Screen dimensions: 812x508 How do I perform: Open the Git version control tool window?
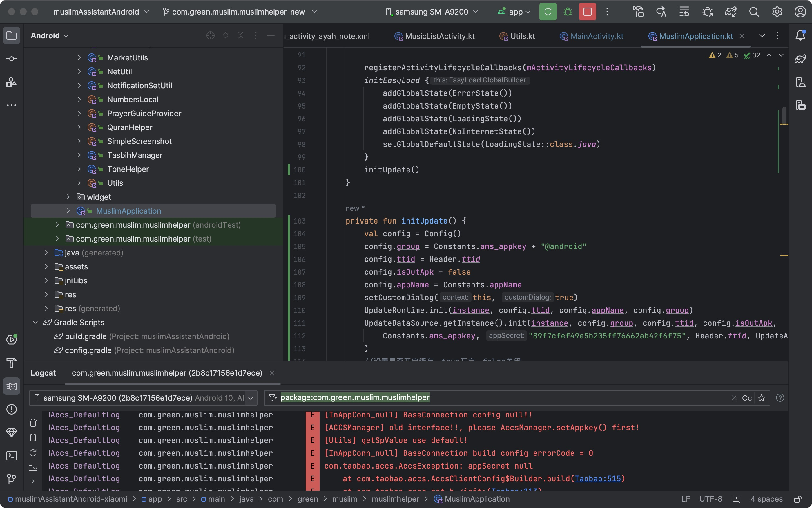[x=11, y=479]
